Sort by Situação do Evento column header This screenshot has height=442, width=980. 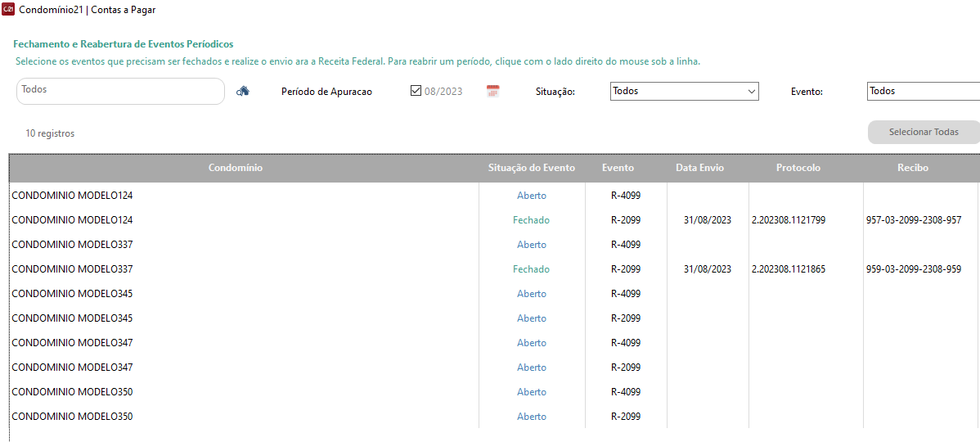[531, 168]
